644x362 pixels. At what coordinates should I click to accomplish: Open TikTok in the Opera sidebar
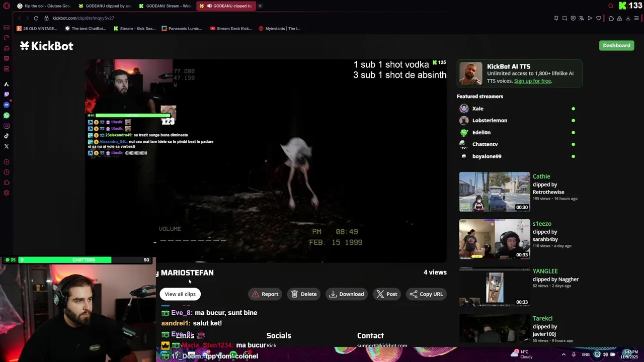coord(7,136)
